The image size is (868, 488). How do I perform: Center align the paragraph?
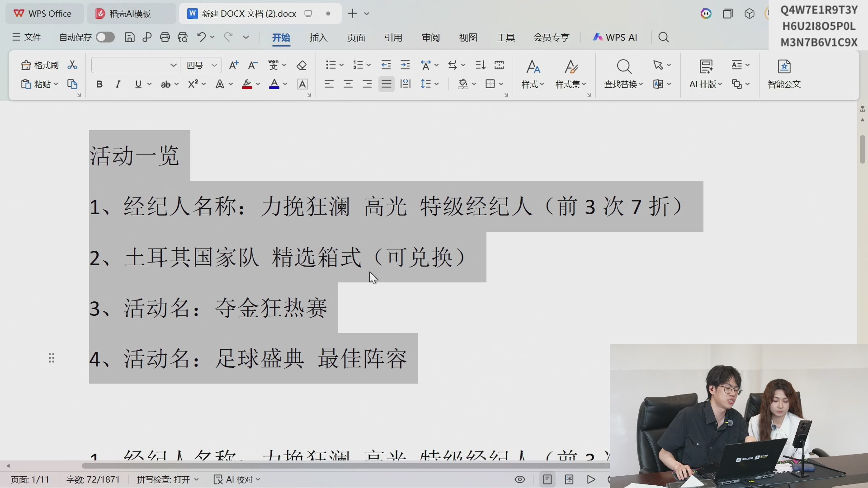click(348, 84)
